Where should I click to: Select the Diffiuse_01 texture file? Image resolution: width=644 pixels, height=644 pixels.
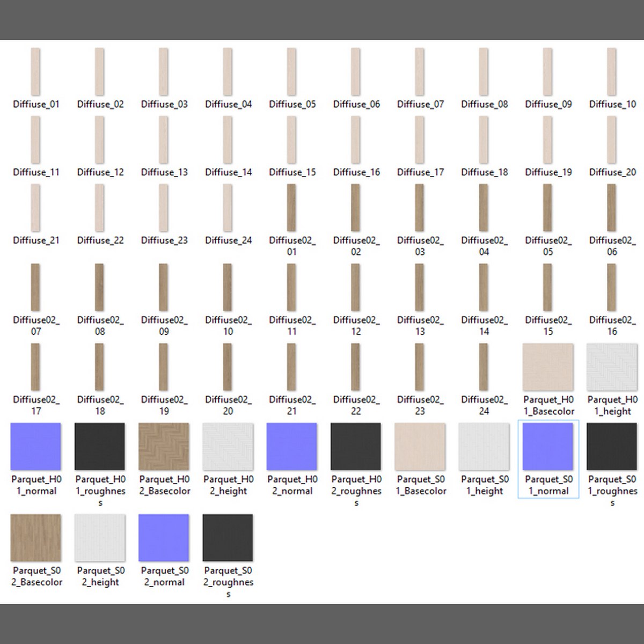pyautogui.click(x=35, y=72)
